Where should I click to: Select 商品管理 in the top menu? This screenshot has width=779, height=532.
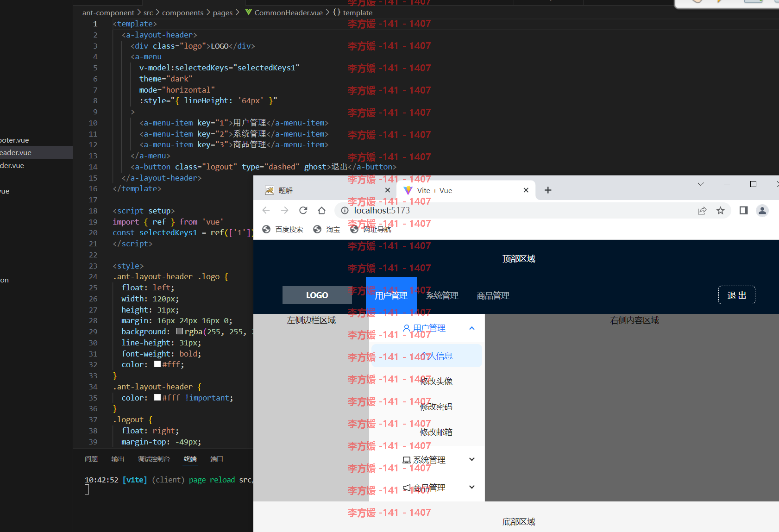tap(493, 295)
